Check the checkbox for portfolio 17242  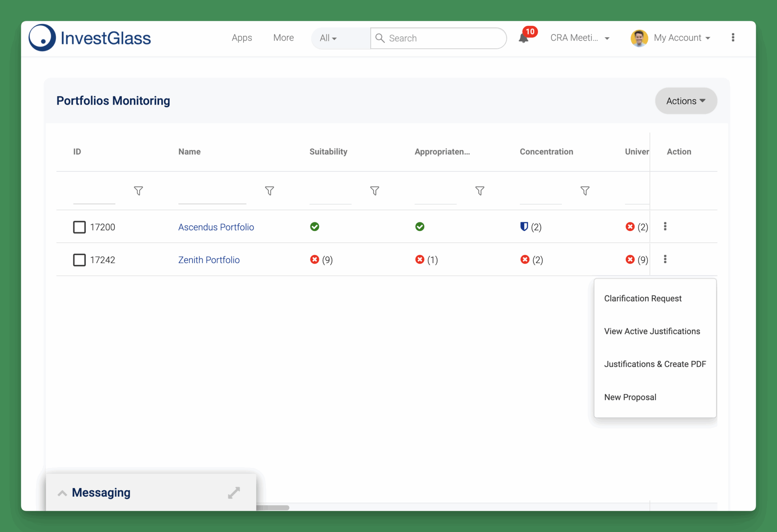point(79,260)
